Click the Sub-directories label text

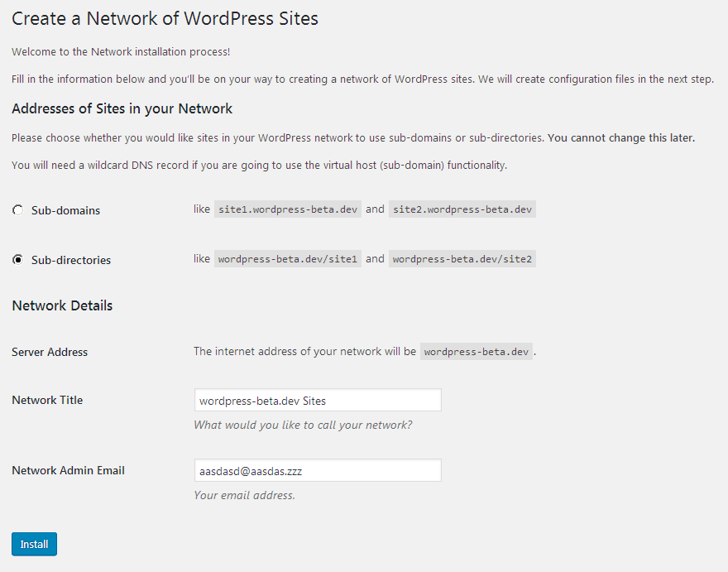click(x=71, y=260)
